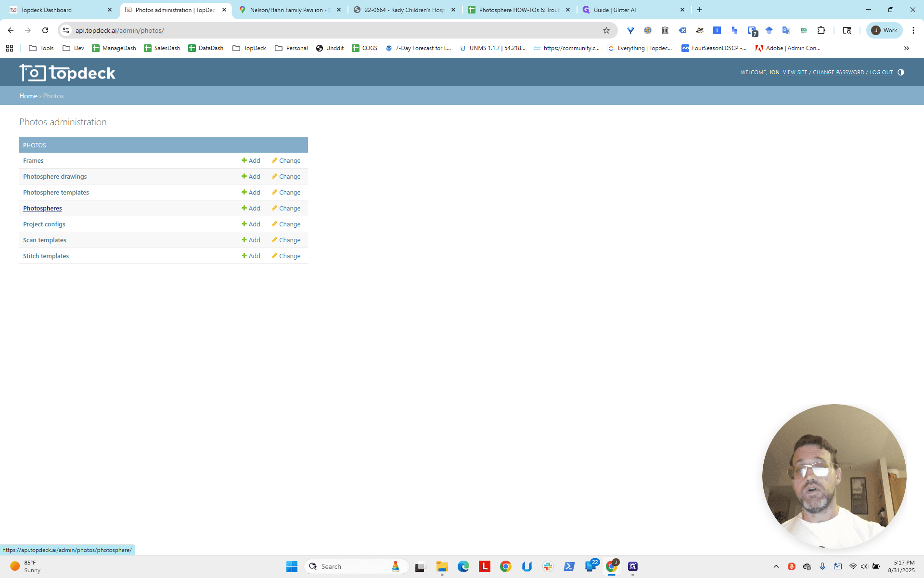Image resolution: width=924 pixels, height=578 pixels.
Task: Click Add for Stitch templates
Action: point(251,256)
